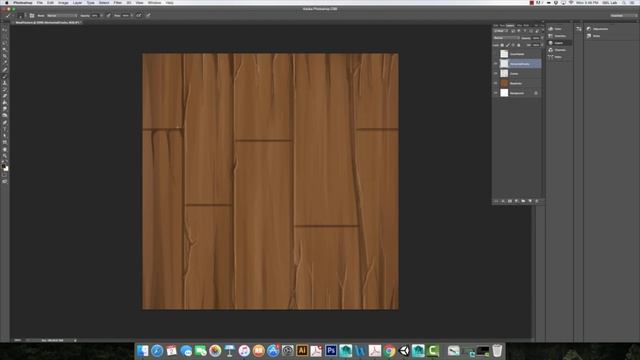Add a layer mask
The width and height of the screenshot is (640, 360).
click(x=510, y=201)
